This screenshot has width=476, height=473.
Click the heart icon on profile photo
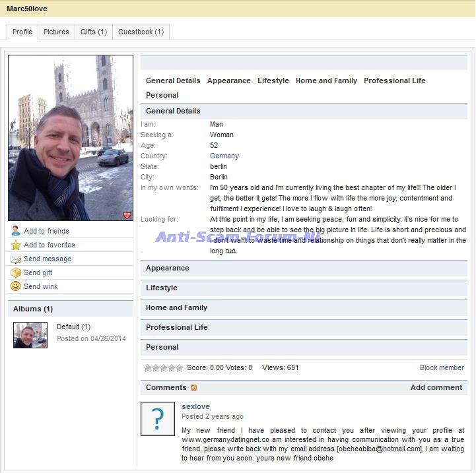[x=127, y=215]
